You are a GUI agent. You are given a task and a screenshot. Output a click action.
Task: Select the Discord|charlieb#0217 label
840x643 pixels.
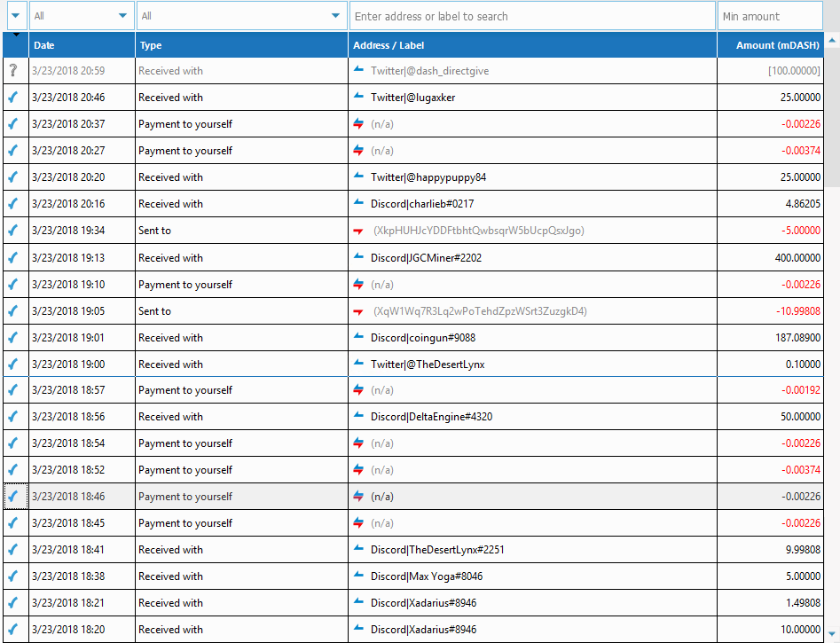[422, 204]
